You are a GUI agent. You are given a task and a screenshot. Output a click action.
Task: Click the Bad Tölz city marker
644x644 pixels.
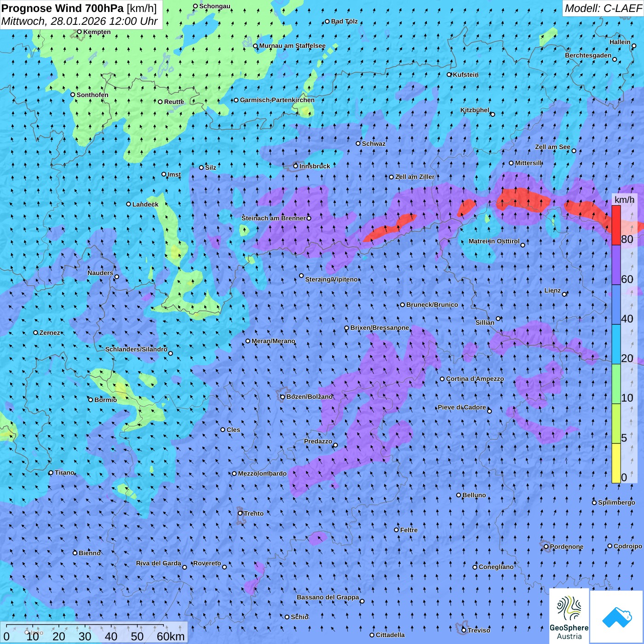click(327, 21)
